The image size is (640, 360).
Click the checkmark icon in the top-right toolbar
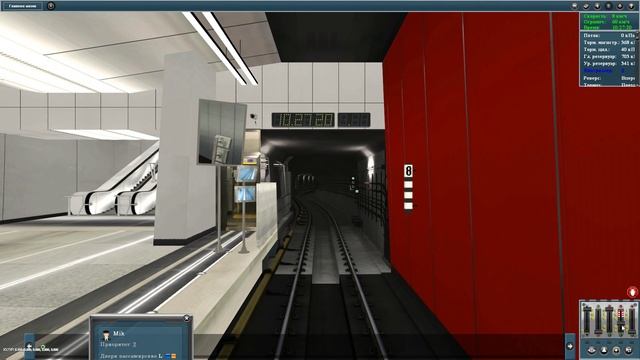click(x=586, y=6)
